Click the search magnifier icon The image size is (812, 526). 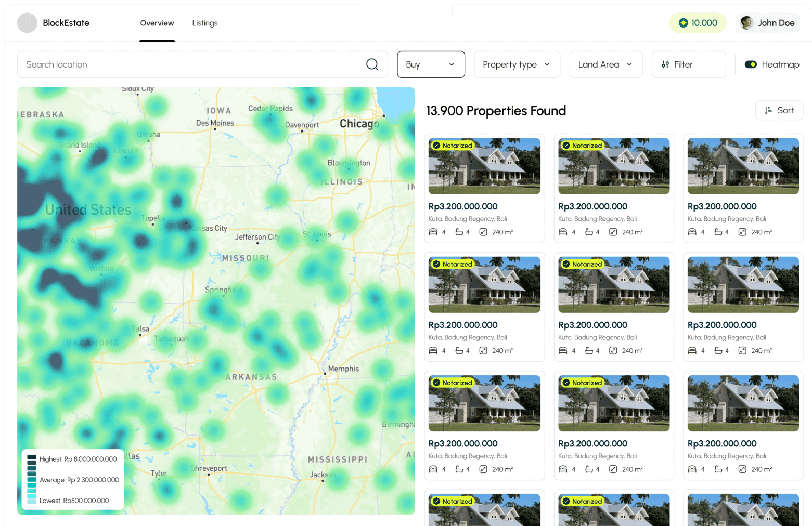click(372, 64)
